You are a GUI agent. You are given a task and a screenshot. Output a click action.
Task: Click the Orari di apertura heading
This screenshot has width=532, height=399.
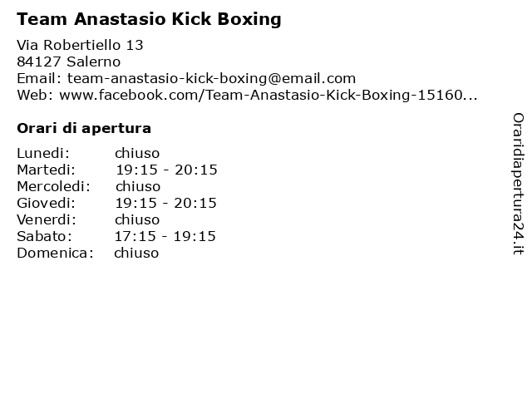click(x=84, y=128)
